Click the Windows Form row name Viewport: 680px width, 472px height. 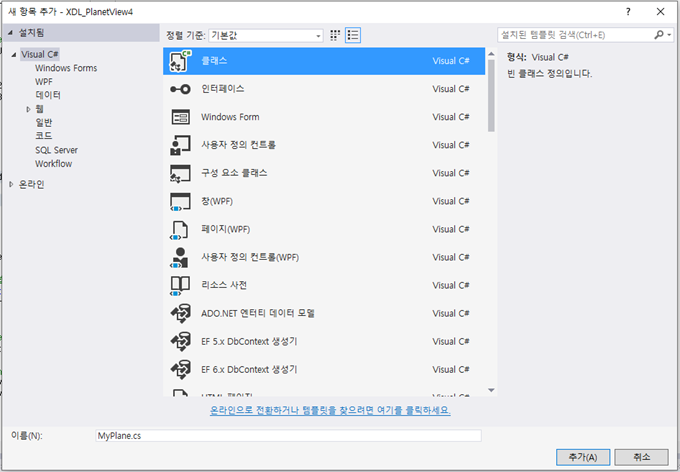[230, 117]
